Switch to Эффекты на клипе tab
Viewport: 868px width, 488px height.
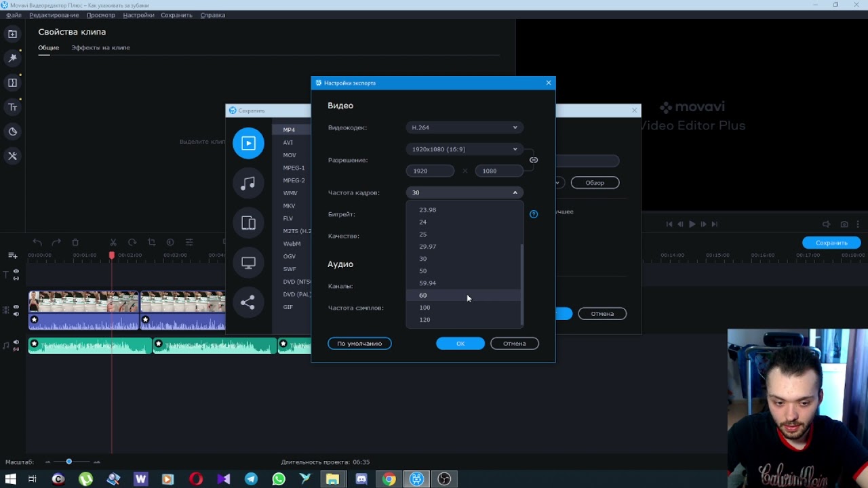pyautogui.click(x=100, y=47)
